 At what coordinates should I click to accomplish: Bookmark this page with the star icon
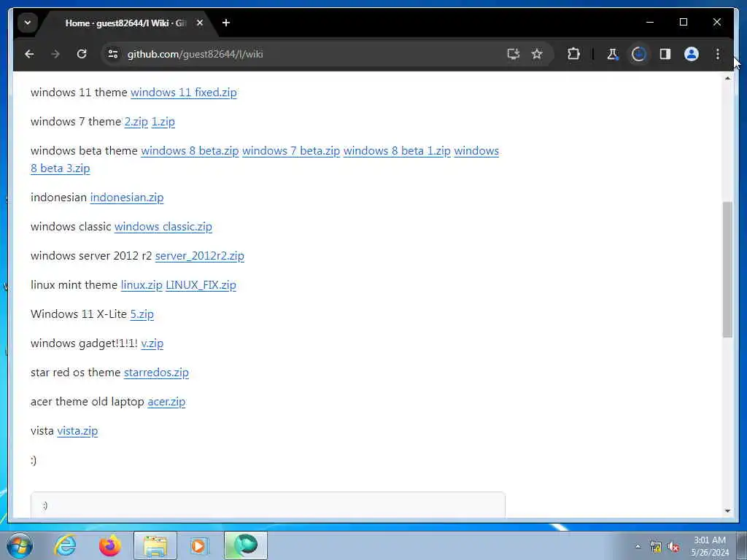[537, 54]
